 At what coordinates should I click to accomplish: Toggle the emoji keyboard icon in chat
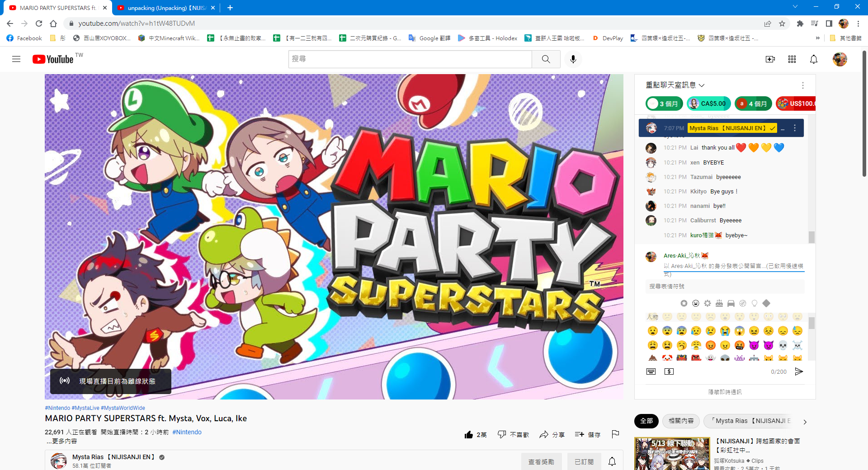(x=651, y=371)
